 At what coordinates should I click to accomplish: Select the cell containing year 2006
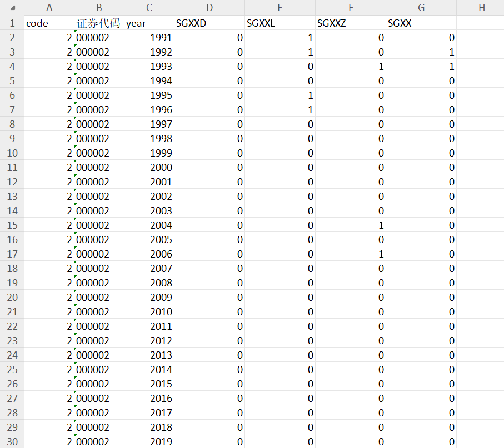149,254
